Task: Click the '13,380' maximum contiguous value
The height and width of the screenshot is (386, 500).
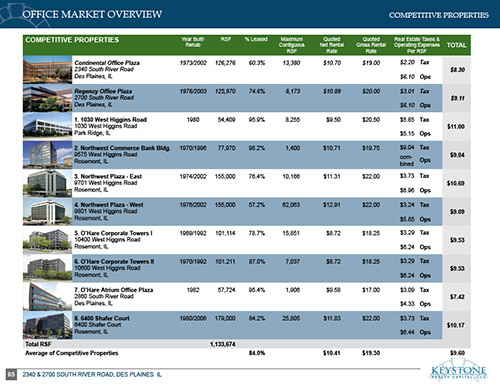Action: [292, 63]
